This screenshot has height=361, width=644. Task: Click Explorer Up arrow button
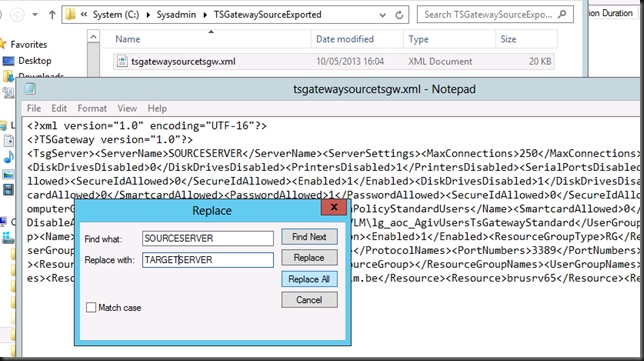52,15
